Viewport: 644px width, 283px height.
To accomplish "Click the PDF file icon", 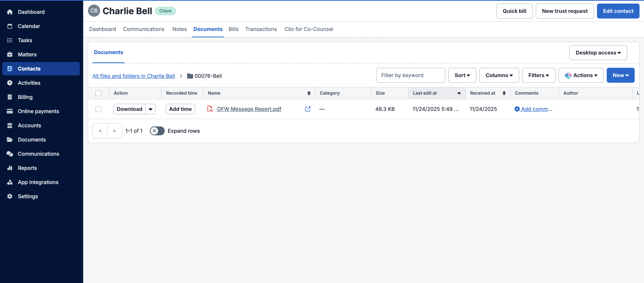I will pyautogui.click(x=210, y=109).
